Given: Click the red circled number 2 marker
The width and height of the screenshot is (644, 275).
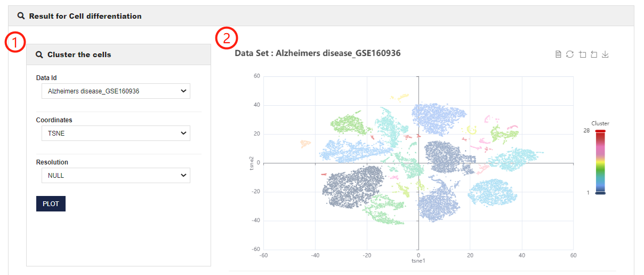Looking at the screenshot, I should coord(226,38).
